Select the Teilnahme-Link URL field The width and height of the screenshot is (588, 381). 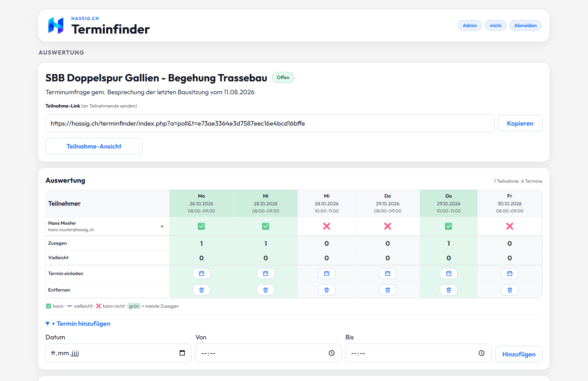[x=270, y=123]
